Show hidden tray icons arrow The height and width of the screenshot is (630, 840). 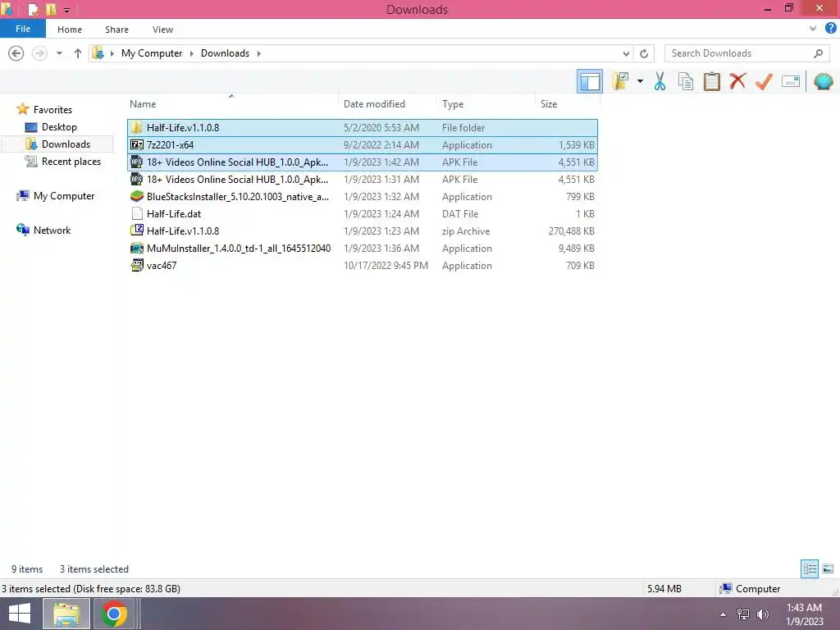[724, 614]
